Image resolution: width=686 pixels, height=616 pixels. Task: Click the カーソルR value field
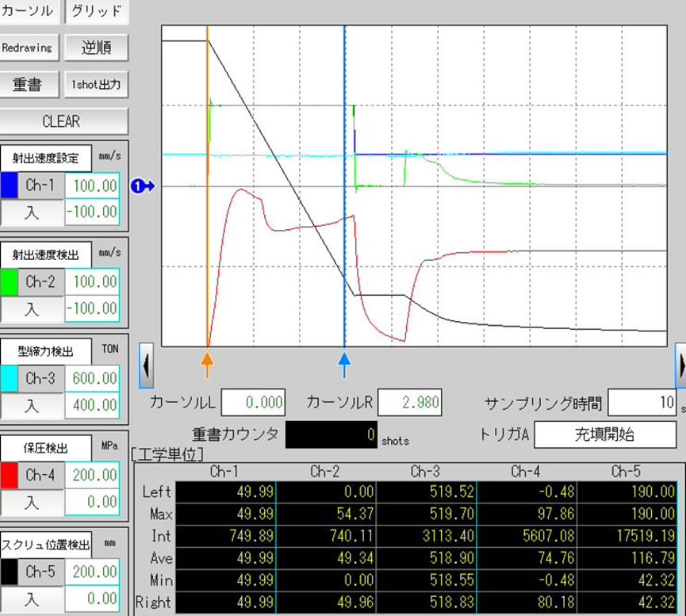coord(410,402)
